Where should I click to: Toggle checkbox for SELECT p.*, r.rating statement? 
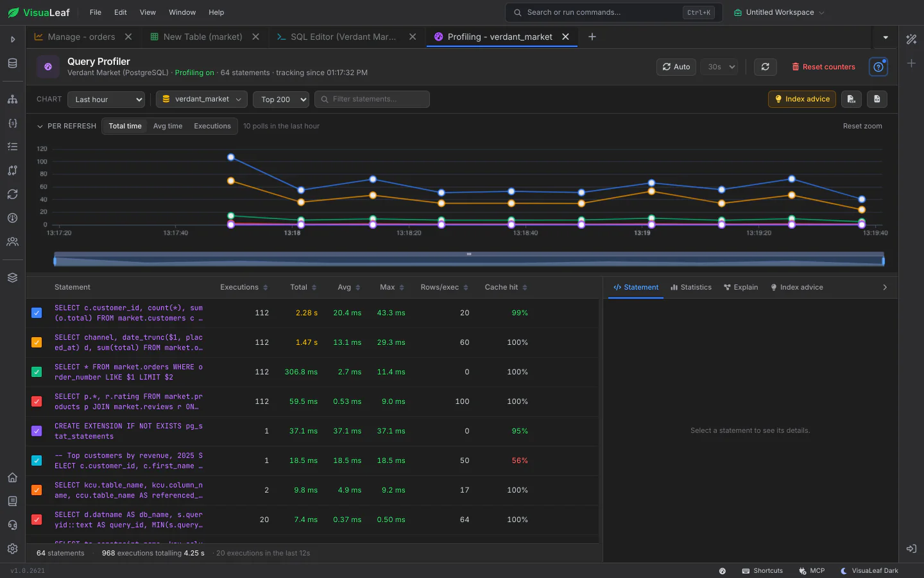pos(37,401)
